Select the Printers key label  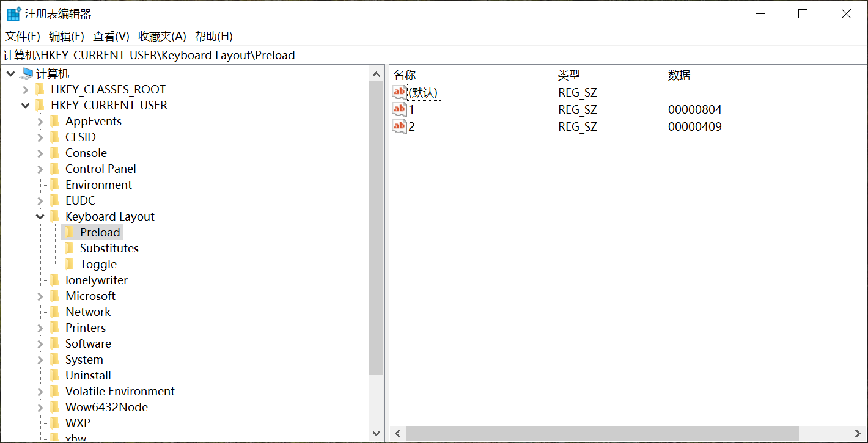86,328
